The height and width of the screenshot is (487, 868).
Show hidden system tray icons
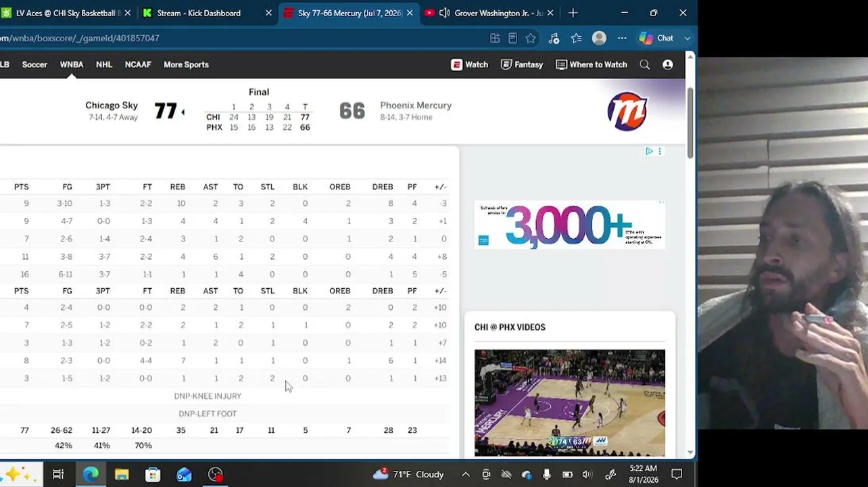466,475
